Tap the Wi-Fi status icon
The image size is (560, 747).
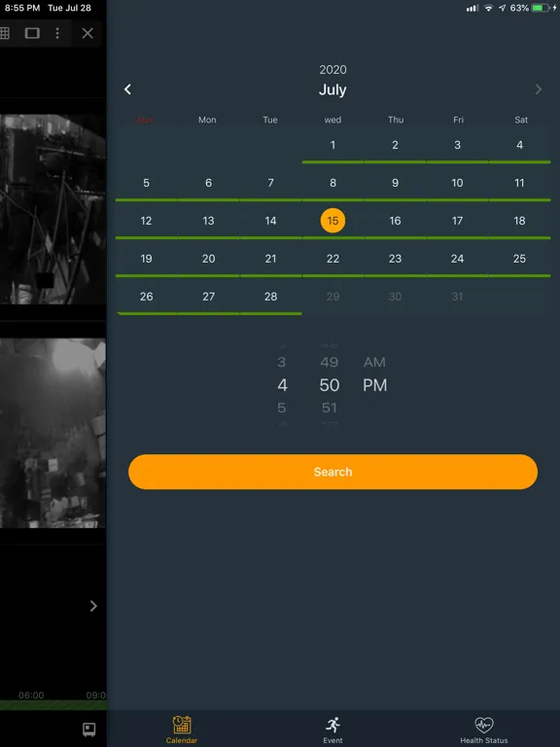click(489, 8)
